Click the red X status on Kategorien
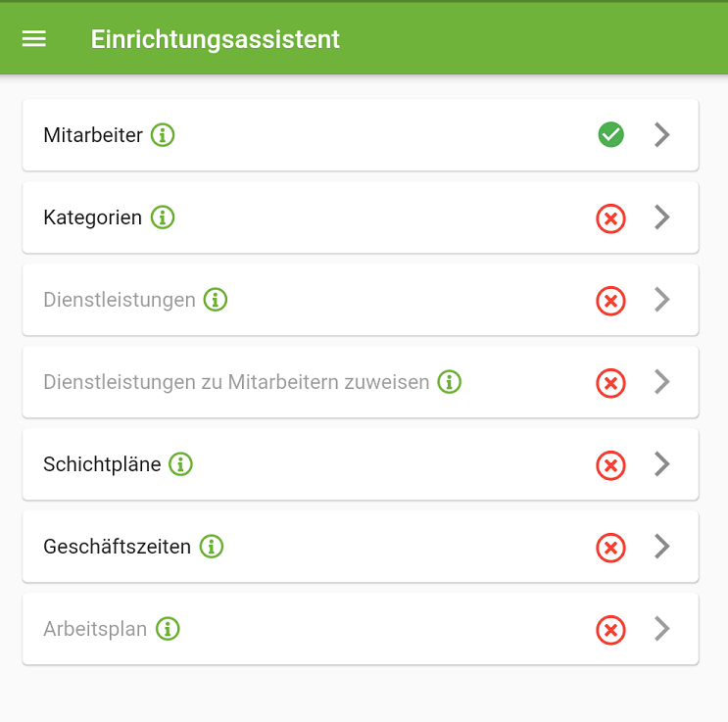Screen dimensions: 728x722 pos(611,218)
